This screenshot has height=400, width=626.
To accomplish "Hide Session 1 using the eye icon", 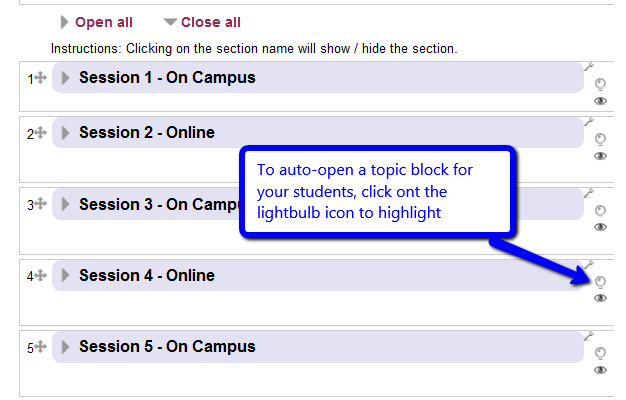I will click(x=600, y=101).
